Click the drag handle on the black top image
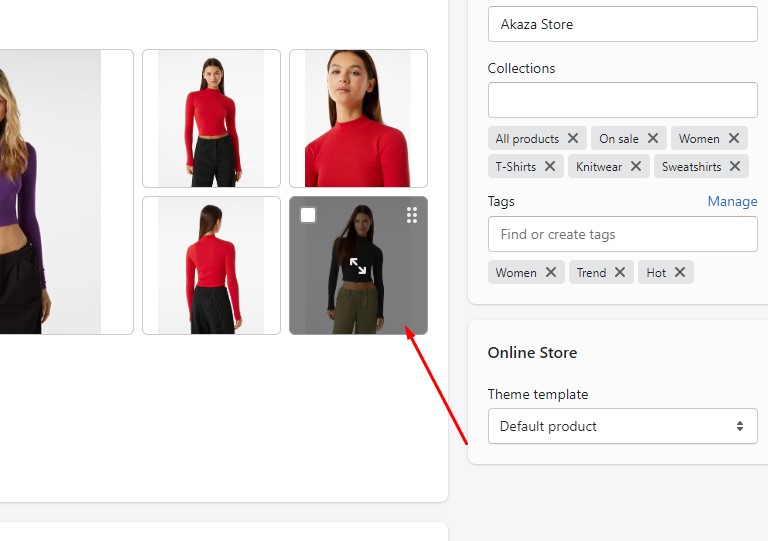The height and width of the screenshot is (541, 768). [412, 215]
